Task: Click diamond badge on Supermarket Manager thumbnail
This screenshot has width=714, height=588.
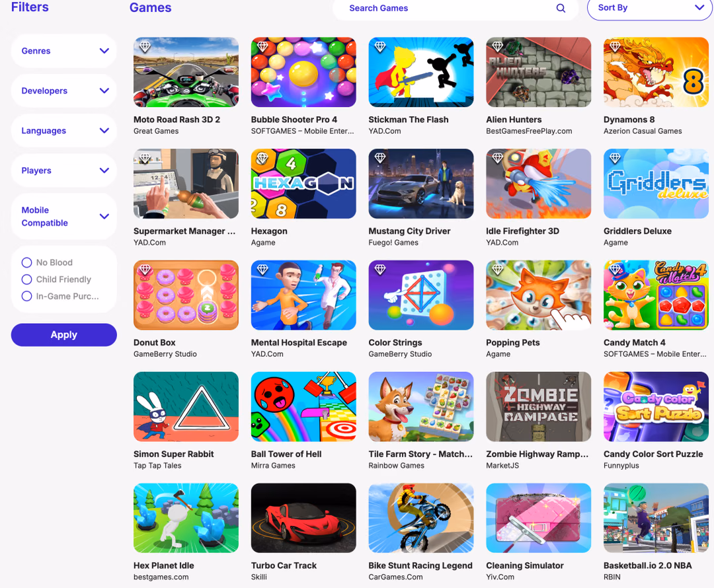Action: 145,158
